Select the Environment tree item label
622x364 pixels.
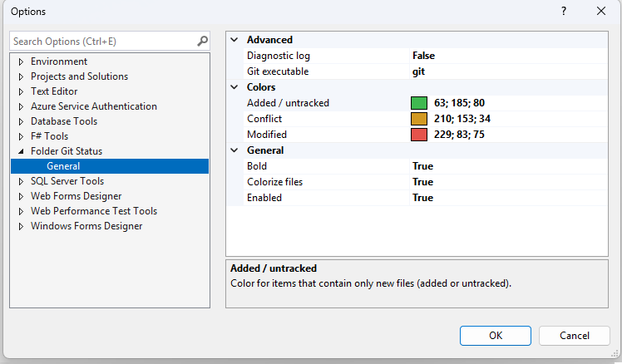[x=59, y=61]
